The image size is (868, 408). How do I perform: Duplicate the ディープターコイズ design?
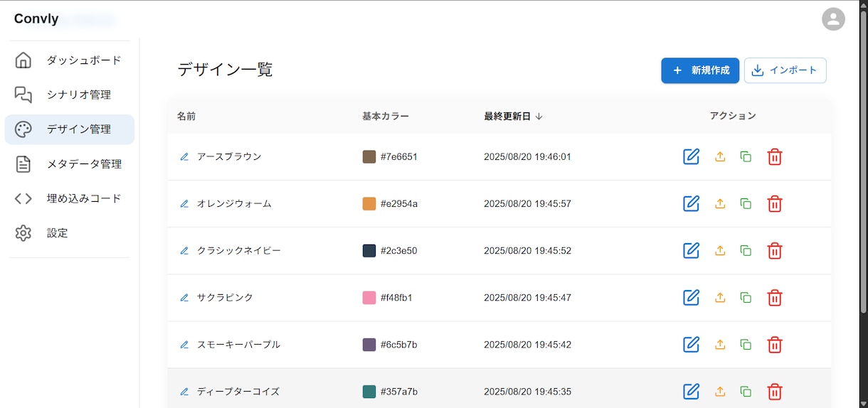click(x=746, y=391)
